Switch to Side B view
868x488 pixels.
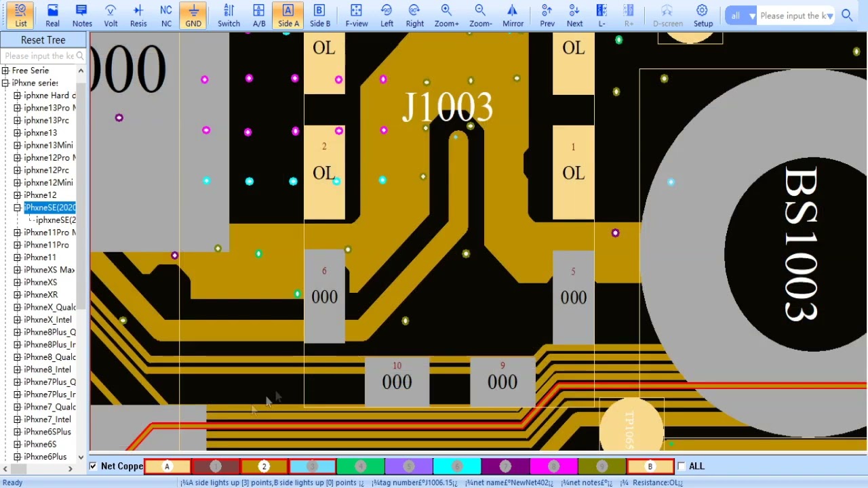[x=319, y=15]
